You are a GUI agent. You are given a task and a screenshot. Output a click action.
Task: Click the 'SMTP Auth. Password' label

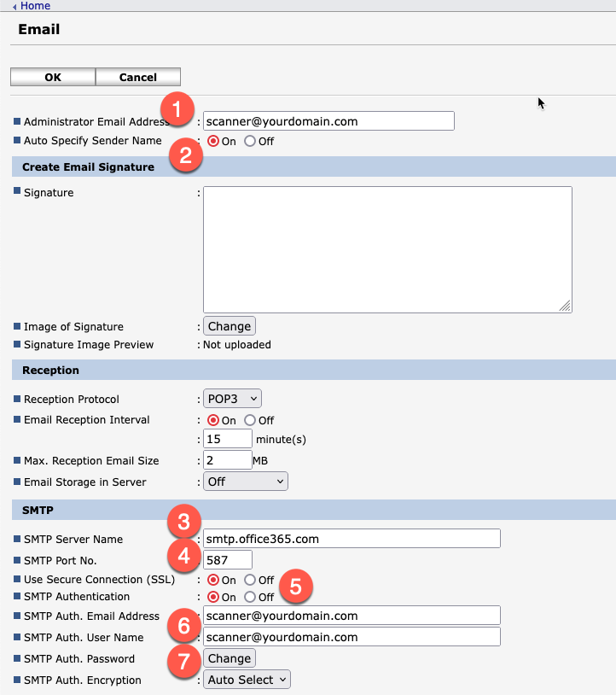point(79,658)
